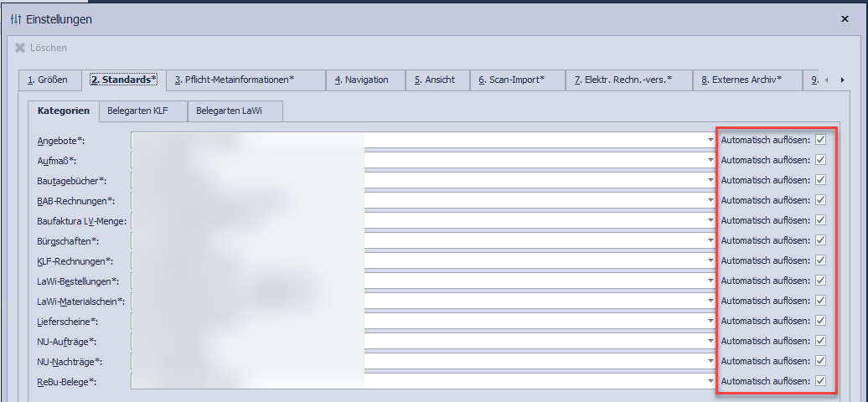Open the Aufmaß dropdown list

coord(709,160)
